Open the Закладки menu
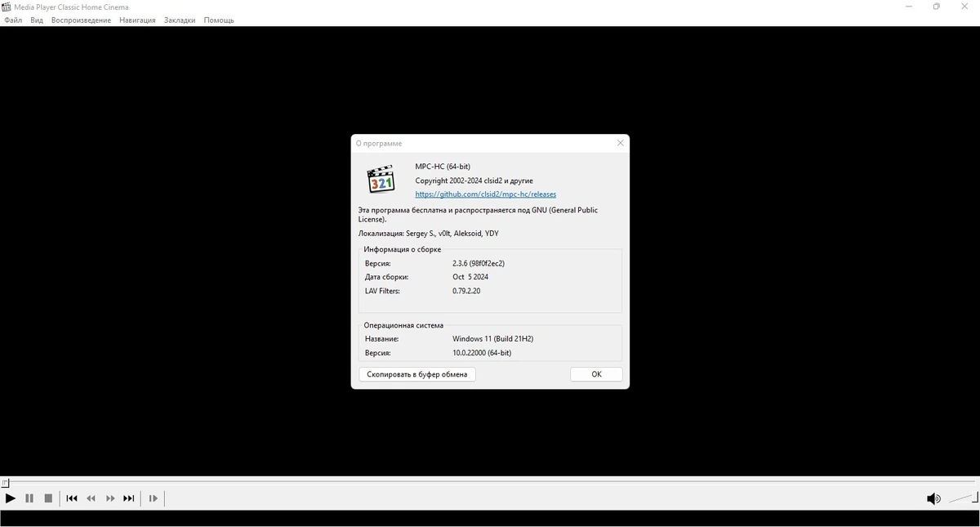 pos(180,20)
